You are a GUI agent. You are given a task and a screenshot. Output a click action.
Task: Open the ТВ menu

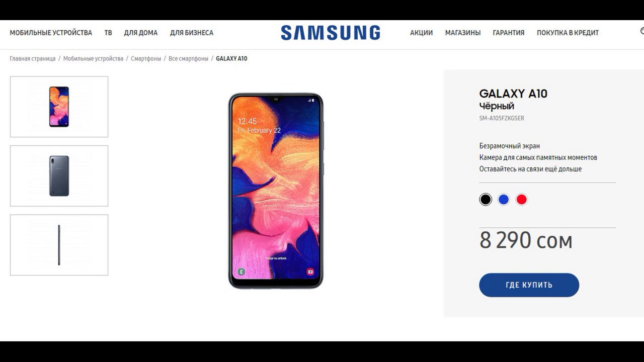[x=108, y=33]
